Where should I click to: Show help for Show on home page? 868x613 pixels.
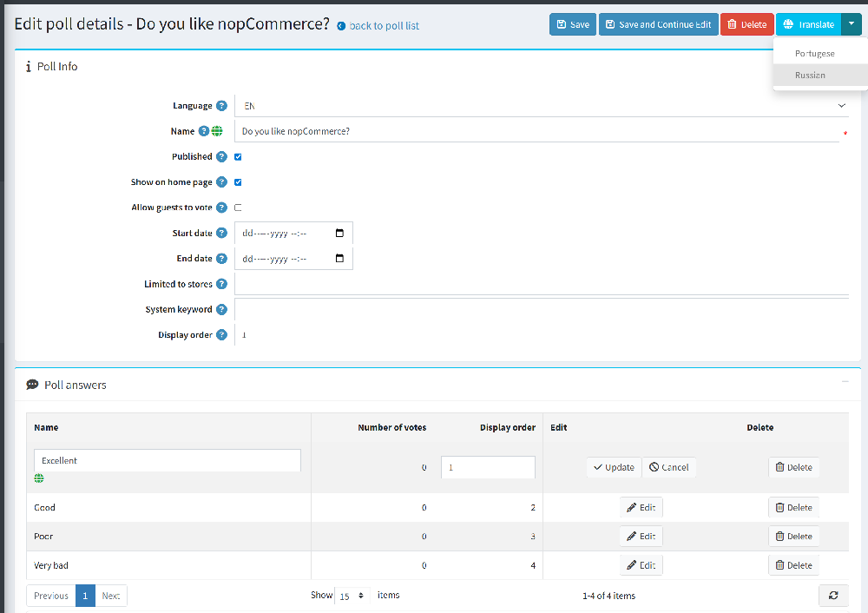221,182
